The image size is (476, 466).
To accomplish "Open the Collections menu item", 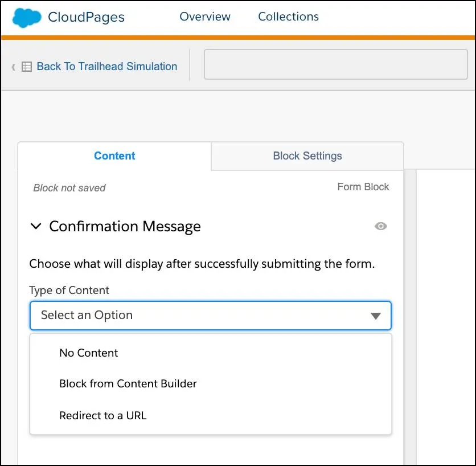I will click(x=288, y=17).
